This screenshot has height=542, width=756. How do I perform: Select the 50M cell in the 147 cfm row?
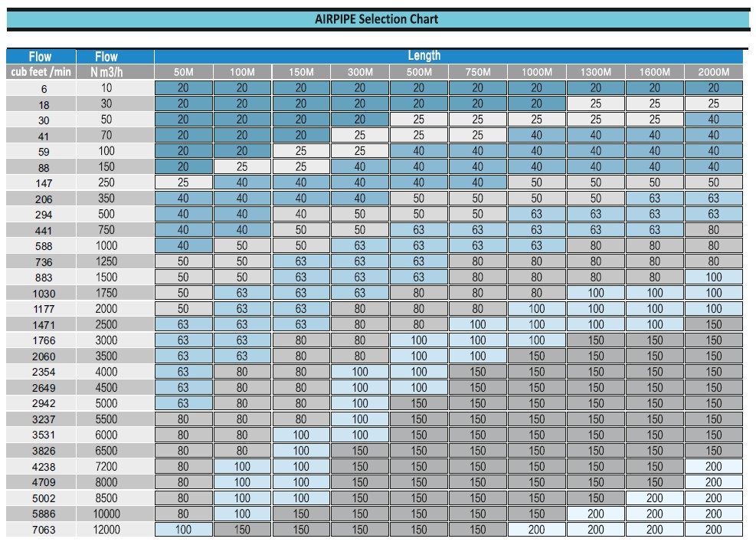(x=184, y=182)
